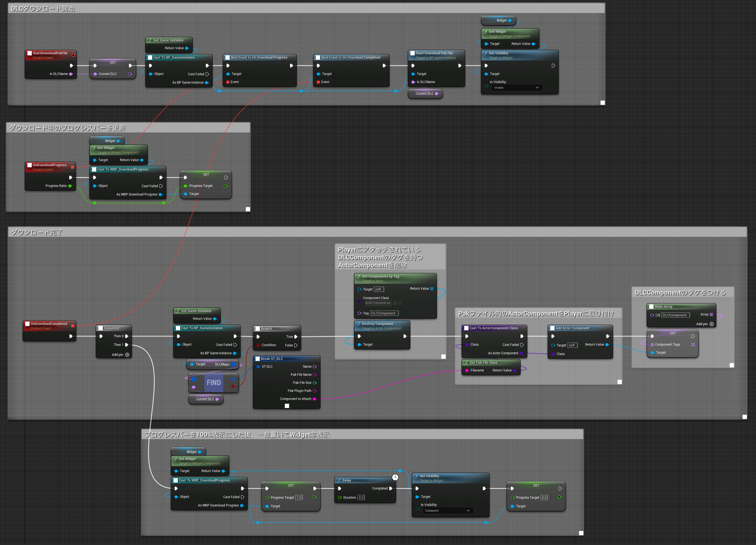The width and height of the screenshot is (756, 545).
Task: Click the Tag field containing DLCComponent
Action: (384, 313)
